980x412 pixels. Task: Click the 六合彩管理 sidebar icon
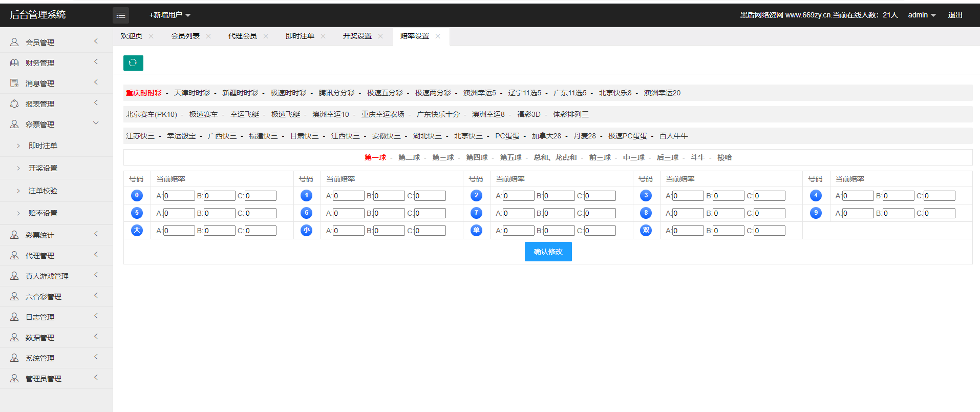point(14,296)
